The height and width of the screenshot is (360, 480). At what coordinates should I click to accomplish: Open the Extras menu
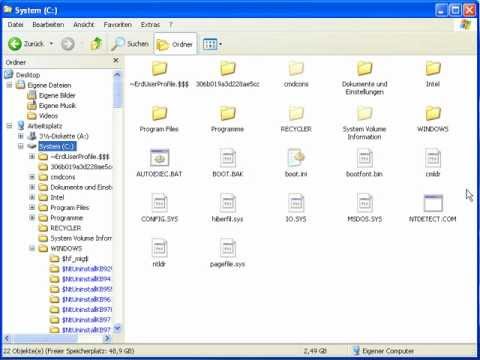coord(150,25)
